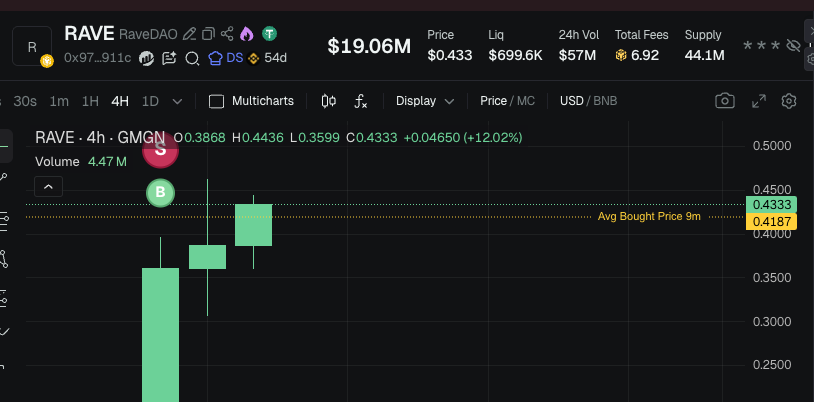814x402 pixels.
Task: Click the 0.4333 current price label
Action: (771, 205)
